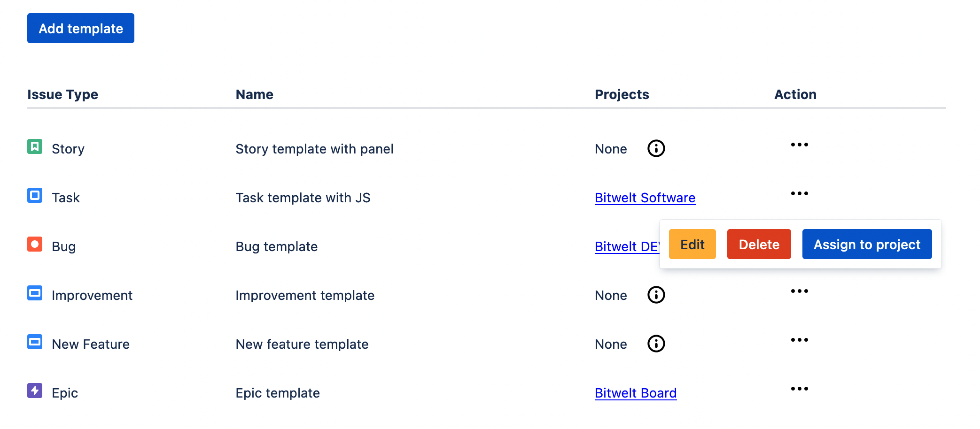This screenshot has width=980, height=429.
Task: Click the red Bug issue type icon
Action: 35,245
